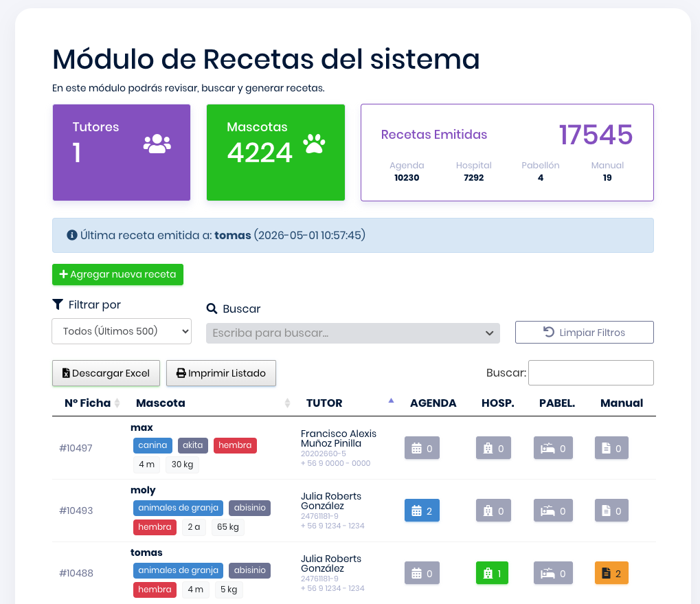The width and height of the screenshot is (700, 604).
Task: Click the Pabellón count 4
Action: [541, 178]
